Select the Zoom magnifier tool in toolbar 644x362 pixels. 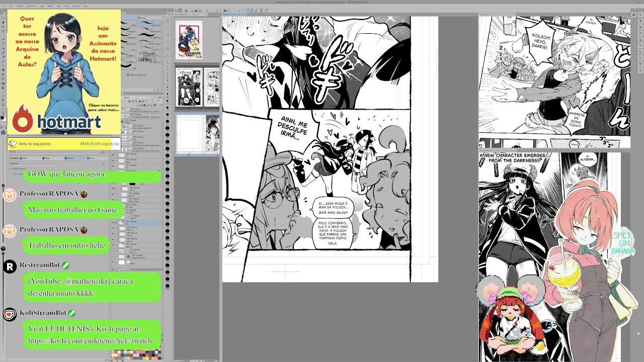click(x=3, y=18)
